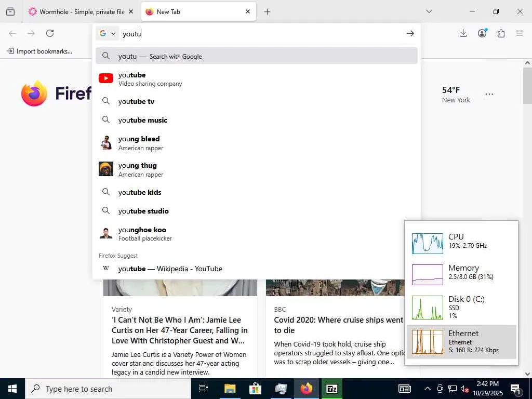Select the 'youtube studio' suggestion

[x=256, y=211]
